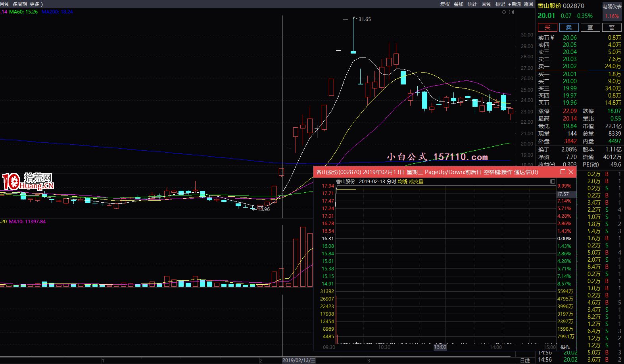This screenshot has height=364, width=624.
Task: Toggle the side panel icon above price axis
Action: 511,12
